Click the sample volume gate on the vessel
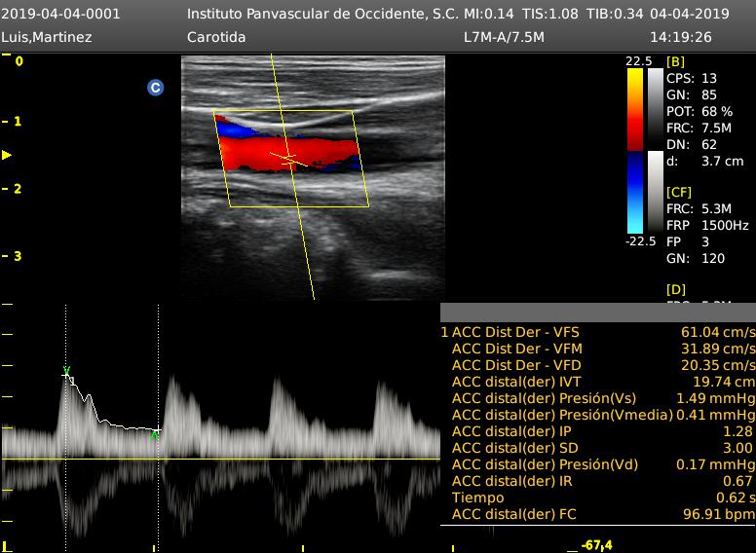756x553 pixels. pos(285,156)
